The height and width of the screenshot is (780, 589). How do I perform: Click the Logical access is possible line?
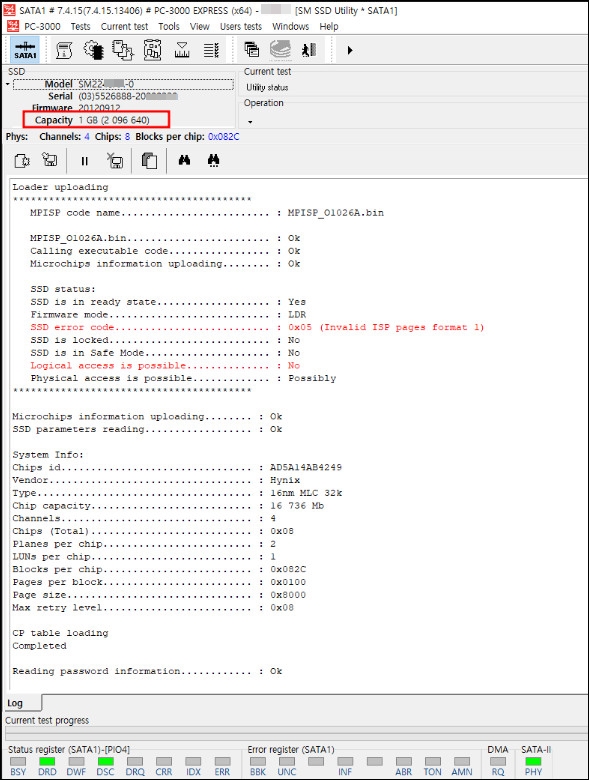[165, 366]
